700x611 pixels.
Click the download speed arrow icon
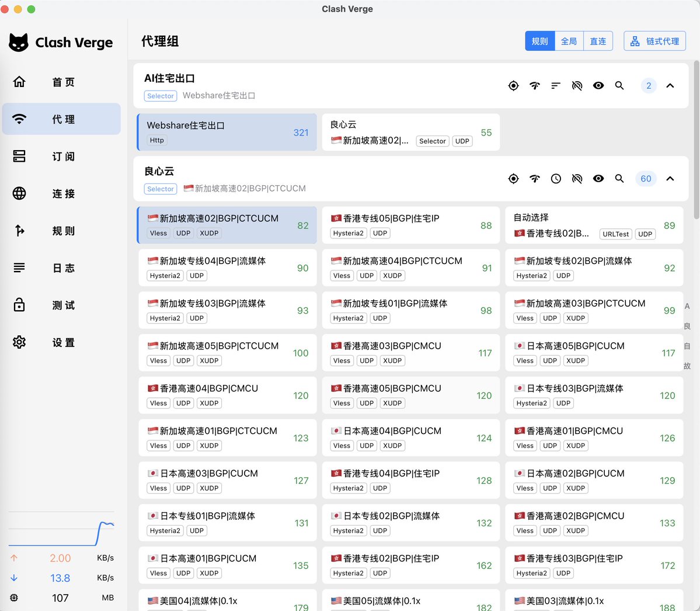(x=14, y=578)
